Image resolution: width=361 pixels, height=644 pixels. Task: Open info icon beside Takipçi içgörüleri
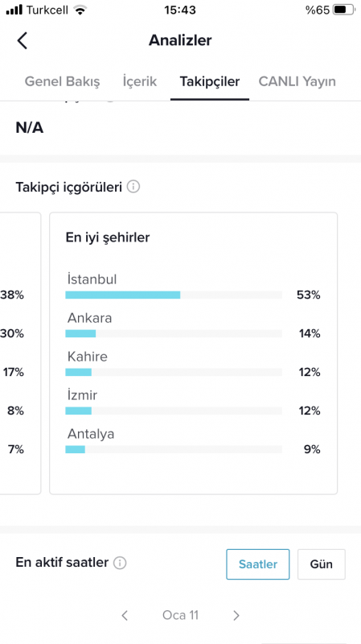point(133,187)
